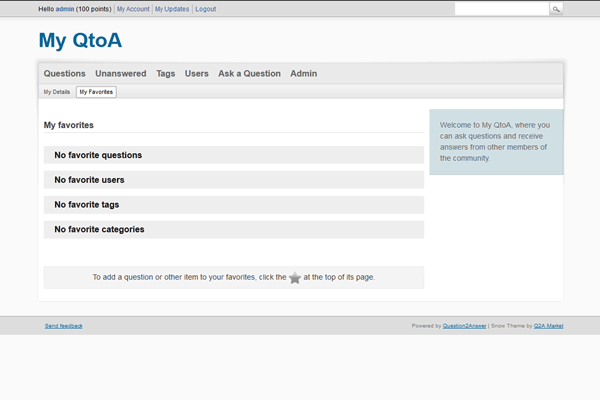Click the Send feedback link
The width and height of the screenshot is (600, 400).
click(x=64, y=326)
